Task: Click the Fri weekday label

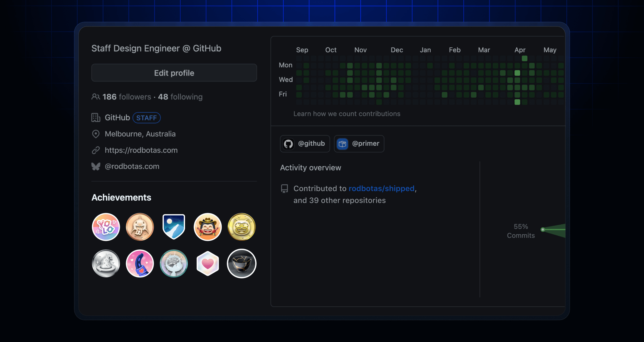Action: pos(283,94)
